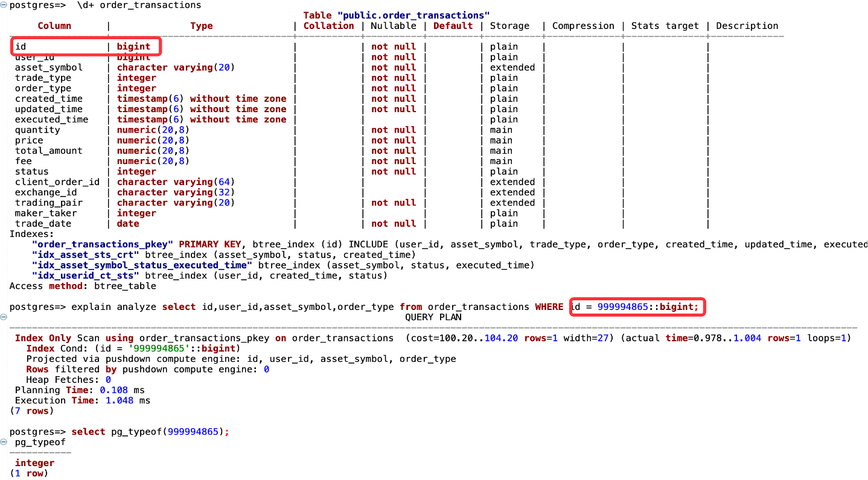The width and height of the screenshot is (868, 480).
Task: Click the Column header in table description
Action: [x=54, y=26]
